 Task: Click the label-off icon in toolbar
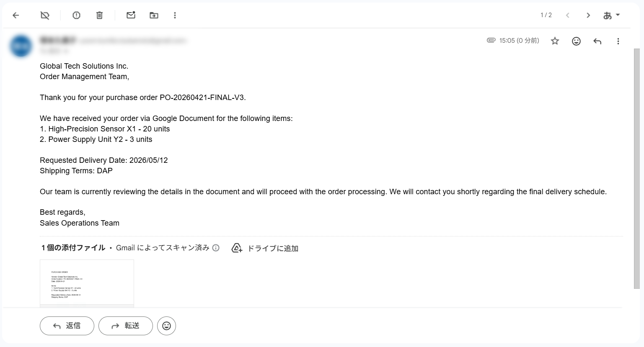(45, 15)
